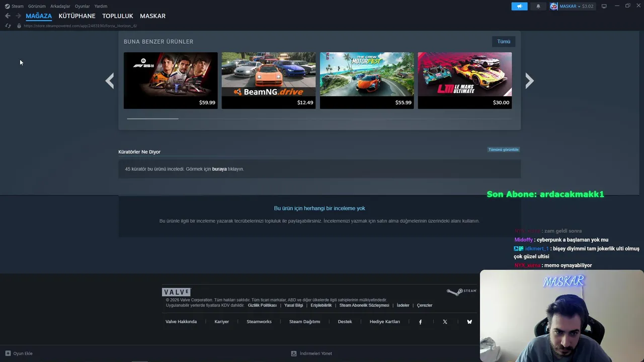Image resolution: width=644 pixels, height=362 pixels.
Task: Open the Oyunlar menu
Action: (83, 6)
